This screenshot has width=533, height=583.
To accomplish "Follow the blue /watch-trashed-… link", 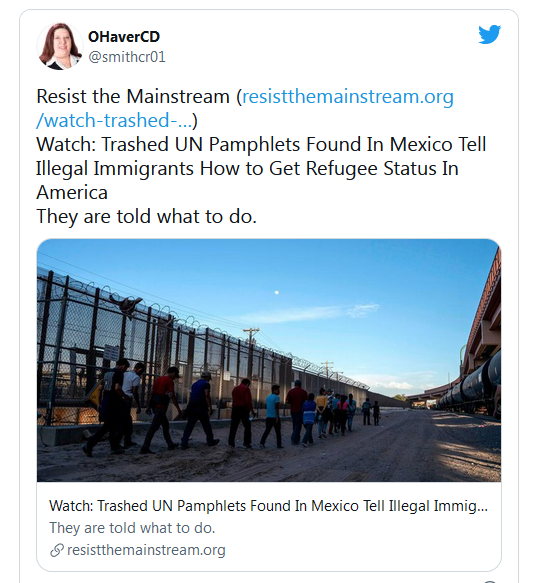I will (x=114, y=121).
